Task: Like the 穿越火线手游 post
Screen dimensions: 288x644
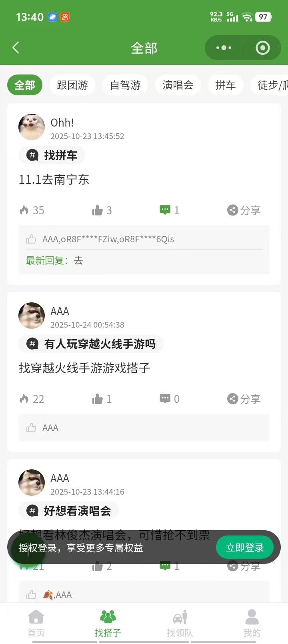Action: [x=102, y=399]
